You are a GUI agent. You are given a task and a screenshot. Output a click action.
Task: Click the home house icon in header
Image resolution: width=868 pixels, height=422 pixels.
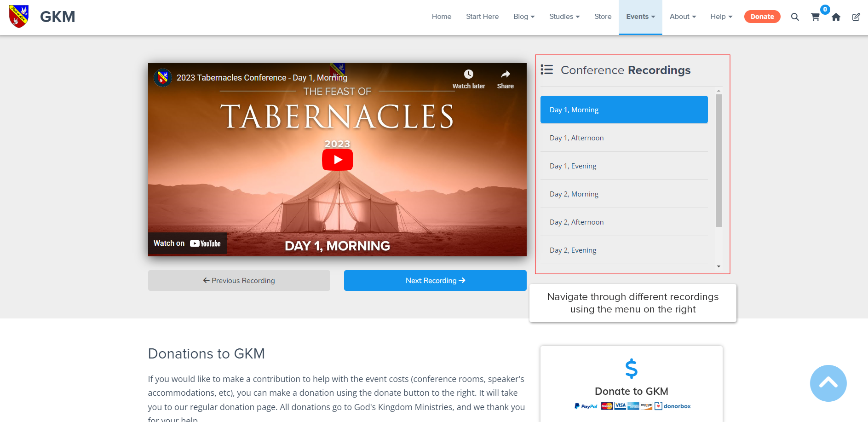[836, 17]
